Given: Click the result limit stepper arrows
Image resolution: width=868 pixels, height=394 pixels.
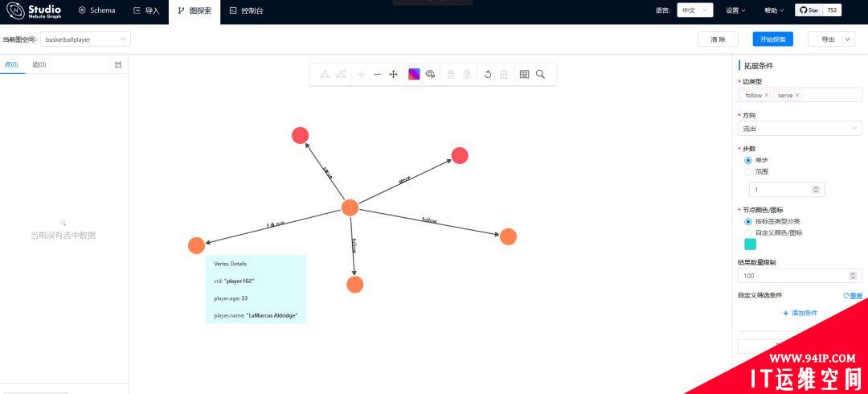Looking at the screenshot, I should [x=853, y=276].
